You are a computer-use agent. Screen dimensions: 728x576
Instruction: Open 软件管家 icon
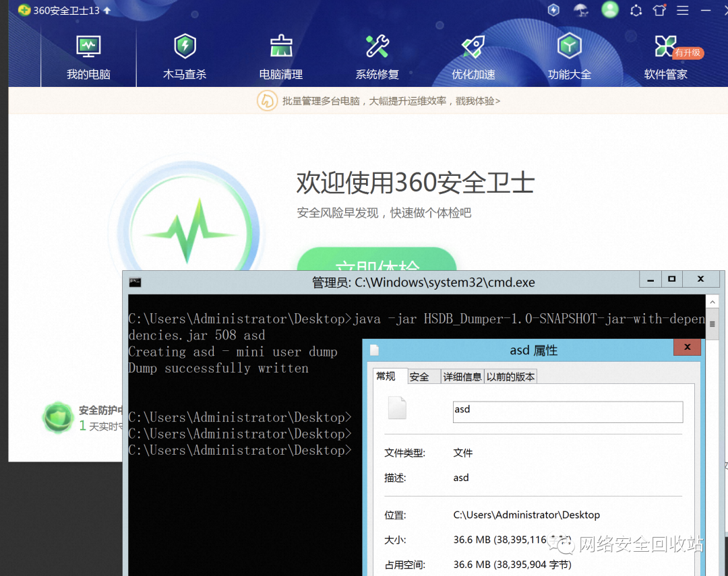(x=665, y=46)
